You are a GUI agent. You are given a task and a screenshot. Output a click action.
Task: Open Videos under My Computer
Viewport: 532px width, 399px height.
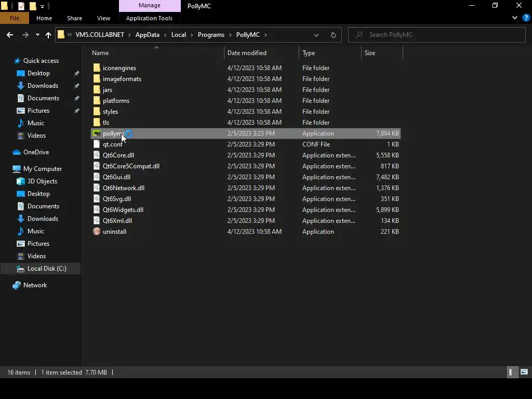[36, 256]
